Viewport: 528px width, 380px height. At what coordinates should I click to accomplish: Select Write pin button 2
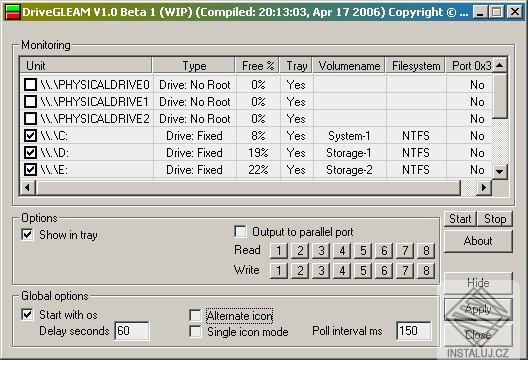pyautogui.click(x=300, y=271)
